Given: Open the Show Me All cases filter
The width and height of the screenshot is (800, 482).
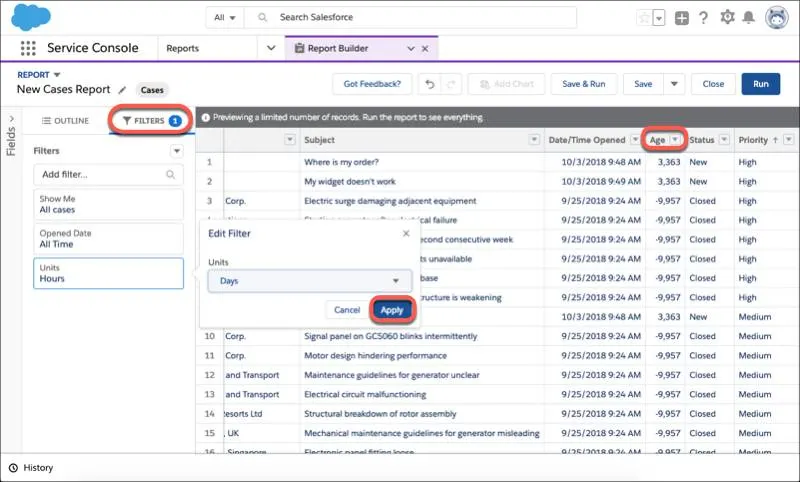Looking at the screenshot, I should (108, 204).
